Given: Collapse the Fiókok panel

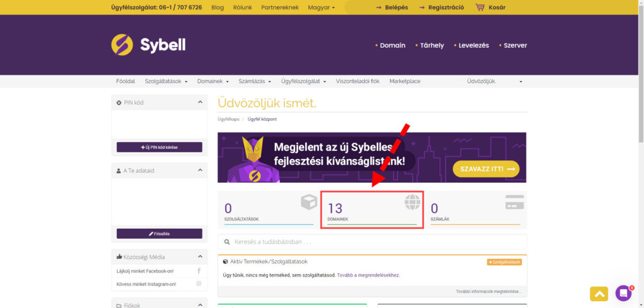Looking at the screenshot, I should [x=200, y=305].
